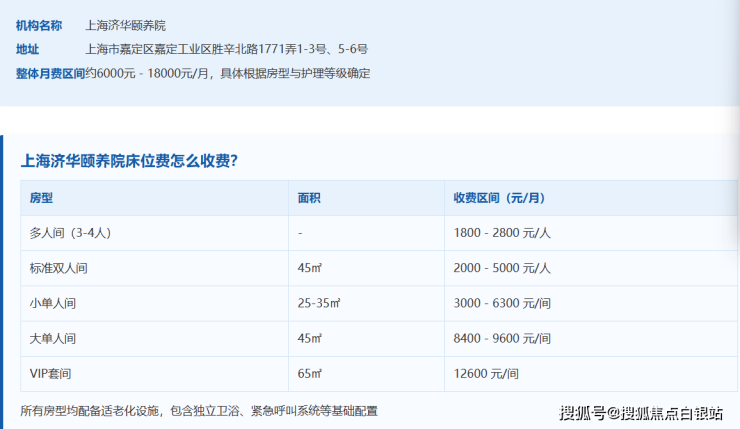Screen dimensions: 740x429
Task: Select the address 上海市嘉定区嘉定工业区胜辛北路1771弄
Action: (x=191, y=49)
